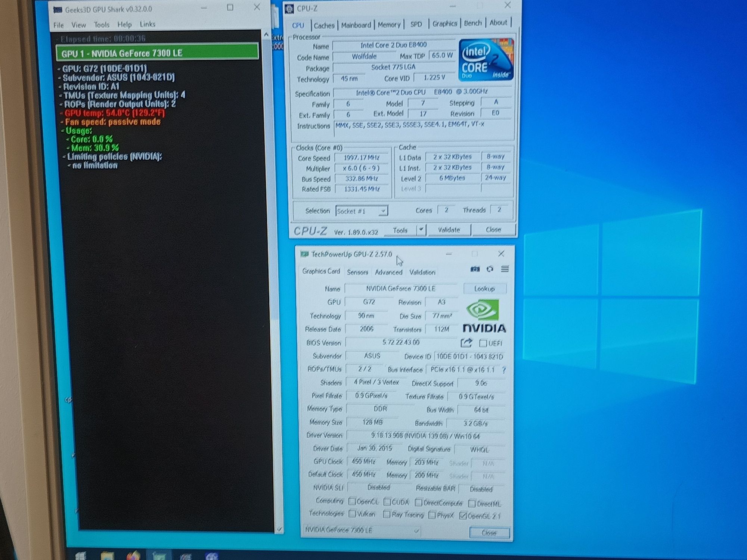This screenshot has height=560, width=747.
Task: Toggle the Vulkan checkbox
Action: tap(352, 514)
